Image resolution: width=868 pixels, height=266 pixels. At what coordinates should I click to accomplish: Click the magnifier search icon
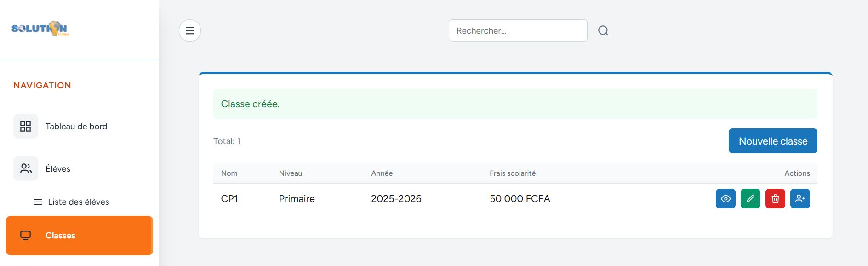pyautogui.click(x=603, y=31)
